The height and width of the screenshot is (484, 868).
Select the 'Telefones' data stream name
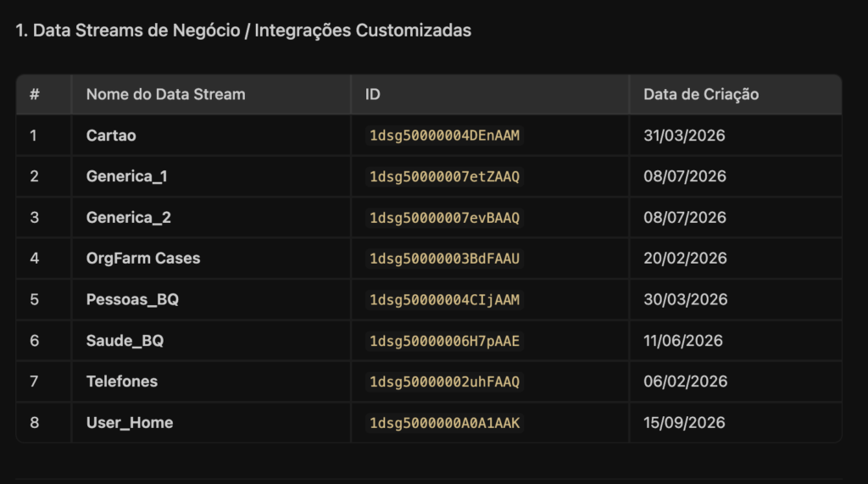pyautogui.click(x=122, y=381)
